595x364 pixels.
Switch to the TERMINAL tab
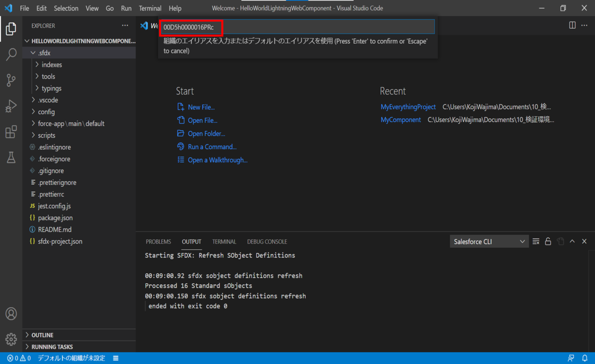pos(224,242)
